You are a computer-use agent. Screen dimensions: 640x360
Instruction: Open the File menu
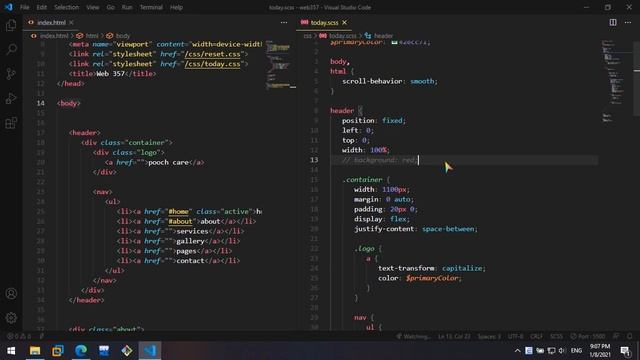coord(24,7)
